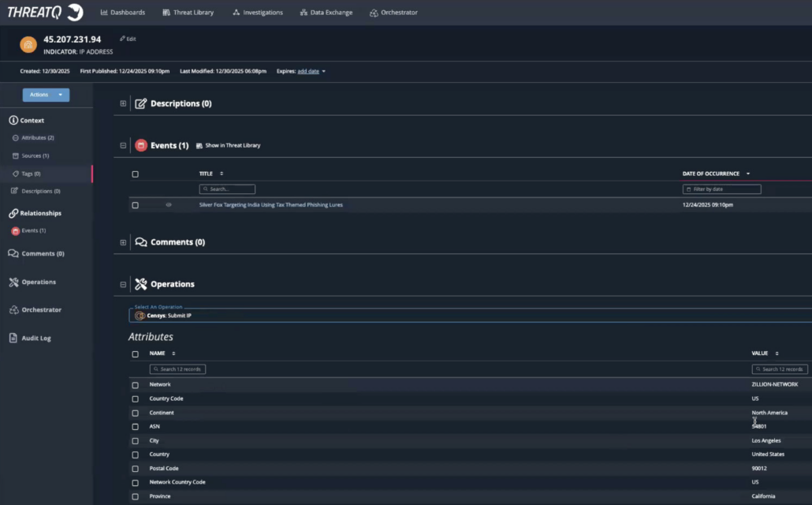Open the Data Exchange menu
Viewport: 812px width, 505px height.
click(326, 13)
